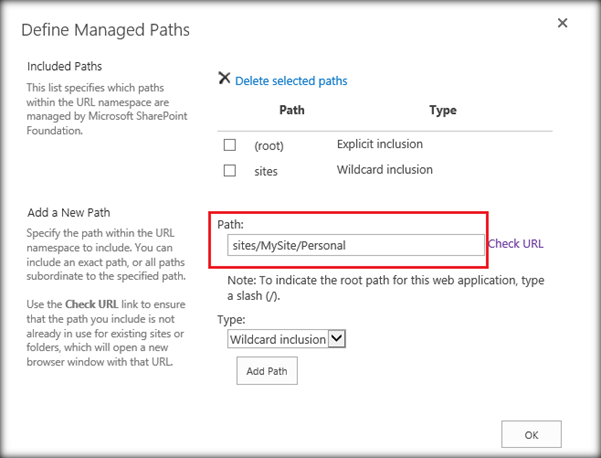This screenshot has width=601, height=458.
Task: Focus the Path text input field
Action: (x=350, y=245)
